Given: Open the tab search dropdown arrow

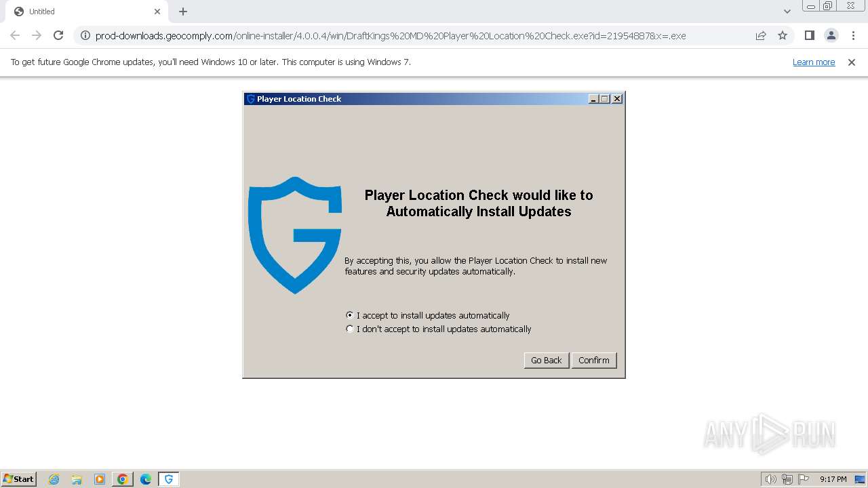Looking at the screenshot, I should (787, 12).
